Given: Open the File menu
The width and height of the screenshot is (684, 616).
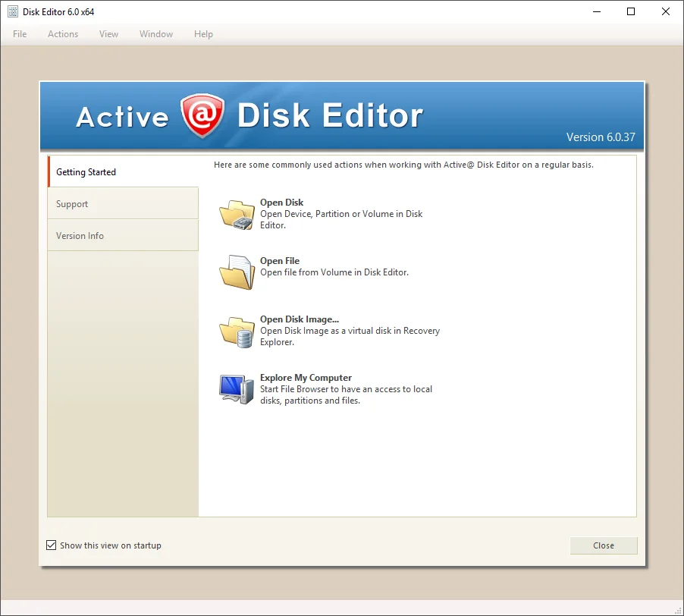Looking at the screenshot, I should tap(20, 34).
